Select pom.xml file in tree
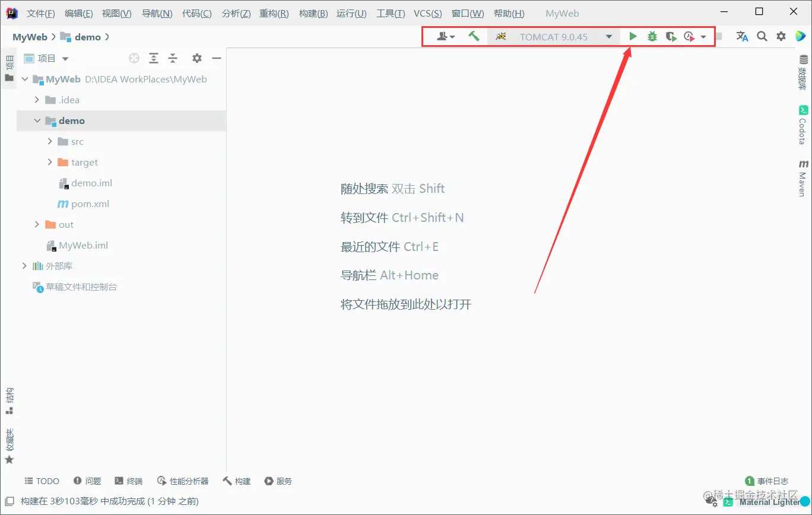This screenshot has height=515, width=812. coord(83,204)
